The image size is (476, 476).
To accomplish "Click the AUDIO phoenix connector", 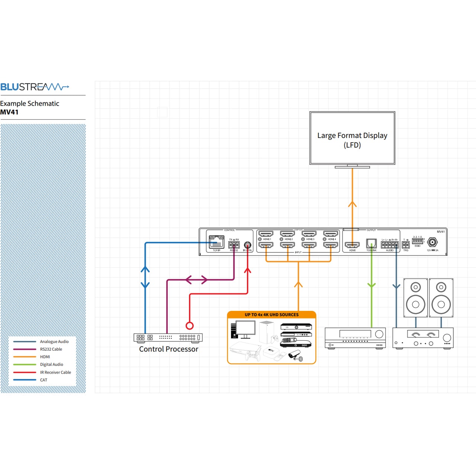I will (390, 245).
